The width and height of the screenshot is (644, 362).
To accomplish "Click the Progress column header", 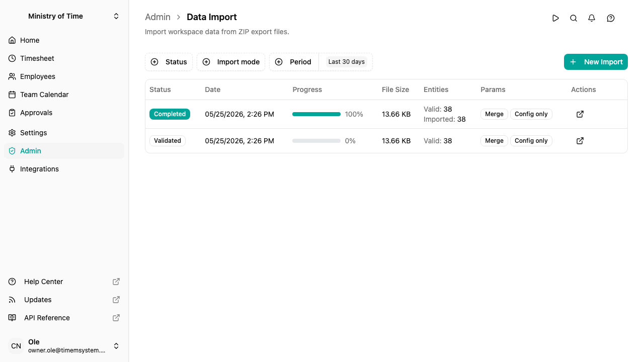I will coord(307,89).
